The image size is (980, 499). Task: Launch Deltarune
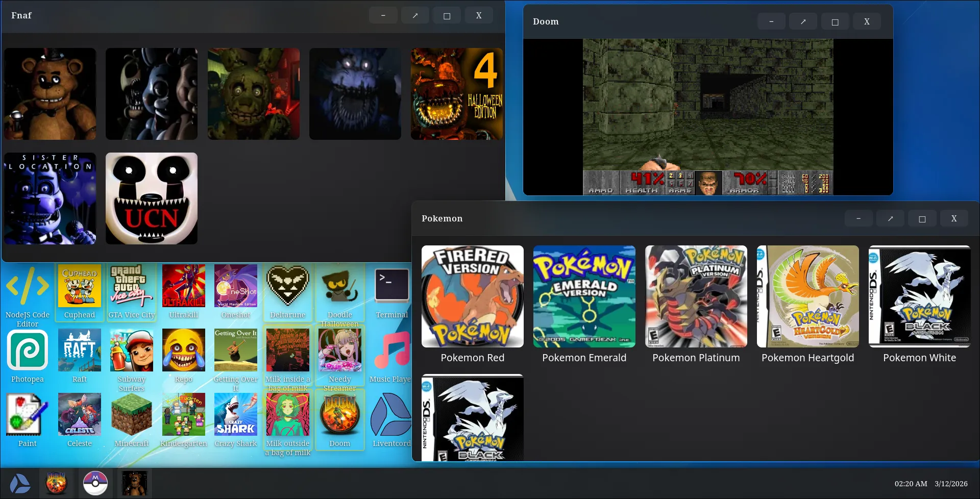(x=288, y=286)
